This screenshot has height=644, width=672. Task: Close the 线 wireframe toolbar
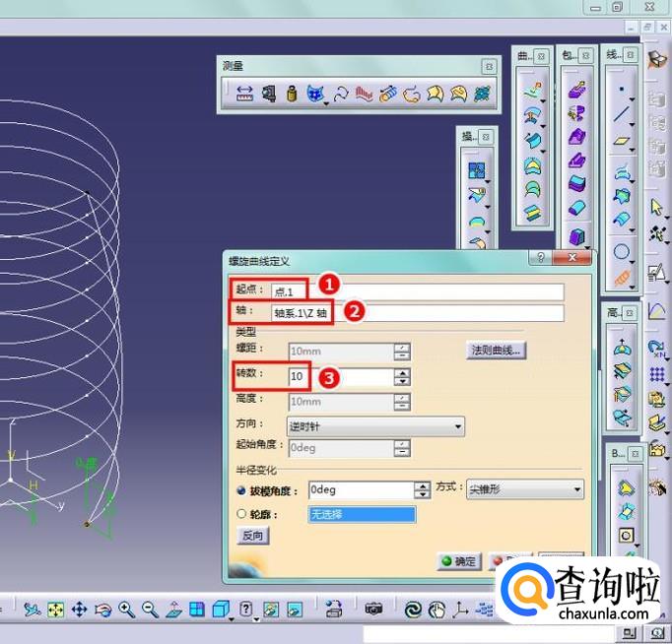coord(631,55)
